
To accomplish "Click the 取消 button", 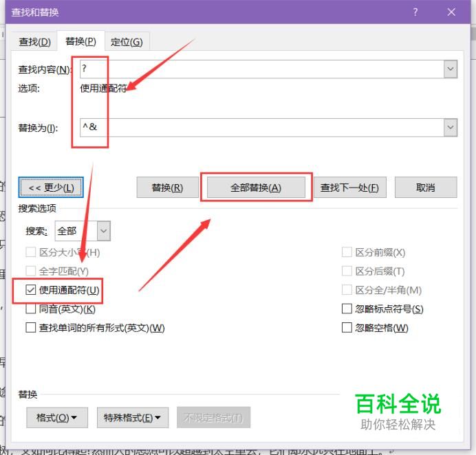I will [426, 188].
